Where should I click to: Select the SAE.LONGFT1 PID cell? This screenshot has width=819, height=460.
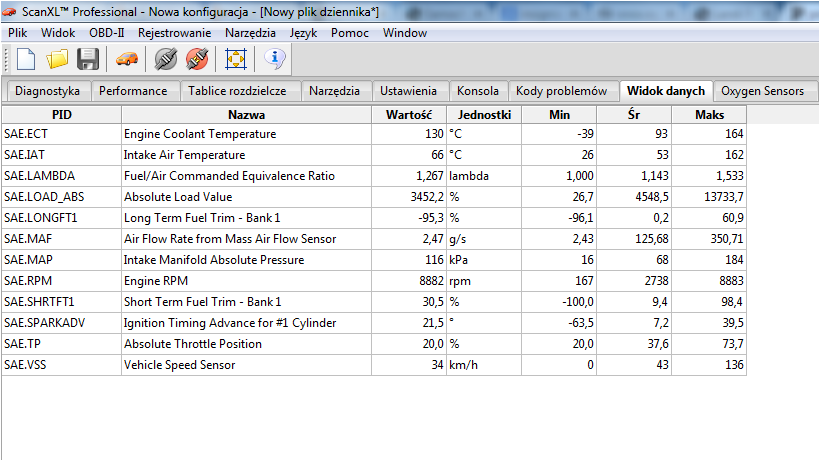[62, 218]
